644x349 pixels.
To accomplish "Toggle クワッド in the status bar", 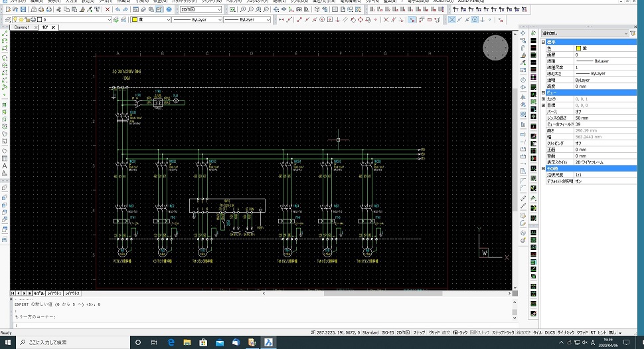I will click(x=582, y=332).
